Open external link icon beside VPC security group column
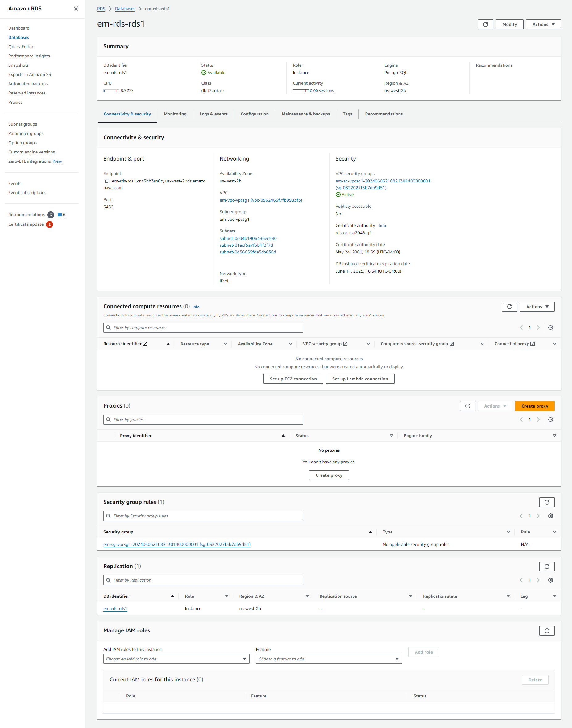Viewport: 572px width, 728px height. click(345, 344)
